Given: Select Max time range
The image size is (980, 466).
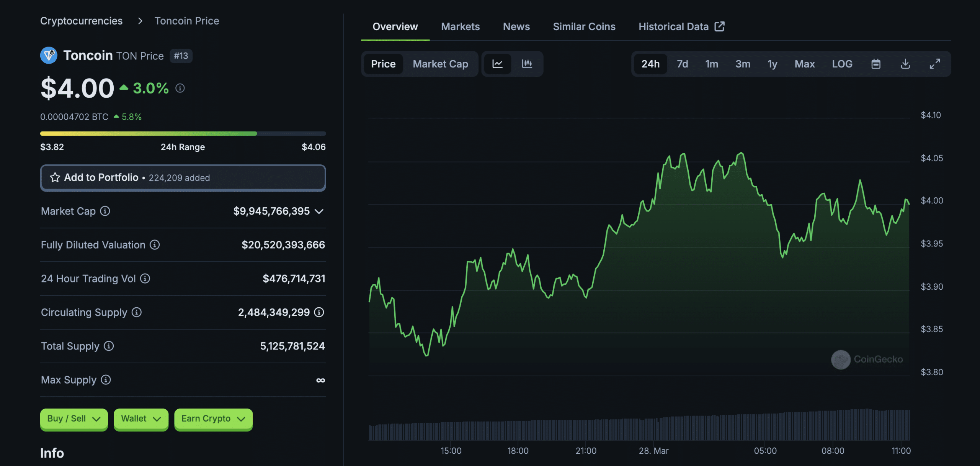Looking at the screenshot, I should pyautogui.click(x=805, y=64).
